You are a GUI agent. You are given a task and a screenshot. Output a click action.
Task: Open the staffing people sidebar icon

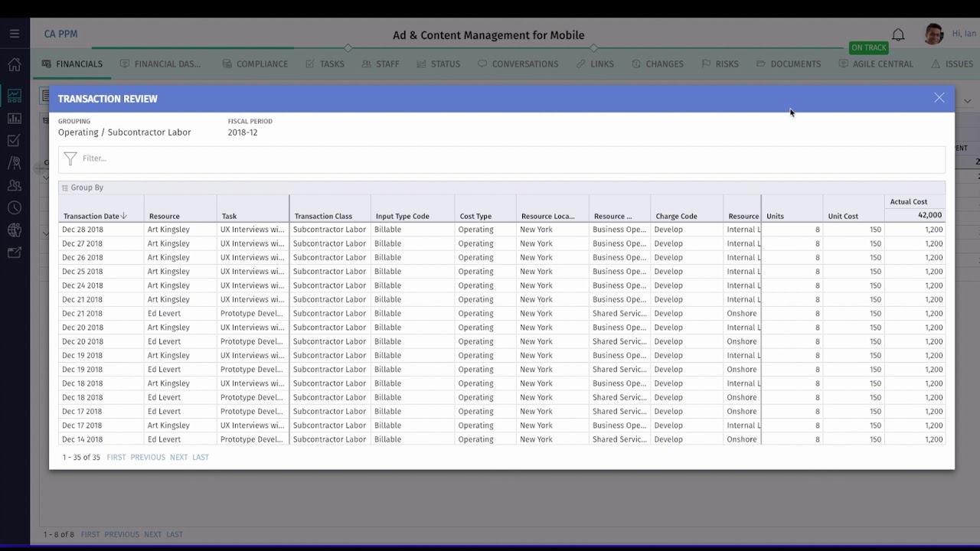[x=14, y=185]
